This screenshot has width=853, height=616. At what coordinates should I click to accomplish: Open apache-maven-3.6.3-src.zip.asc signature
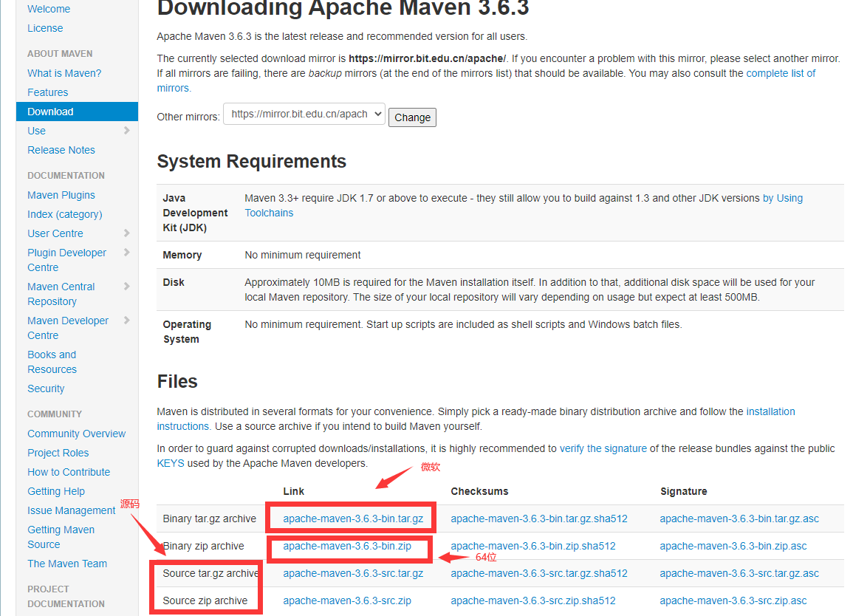coord(733,600)
